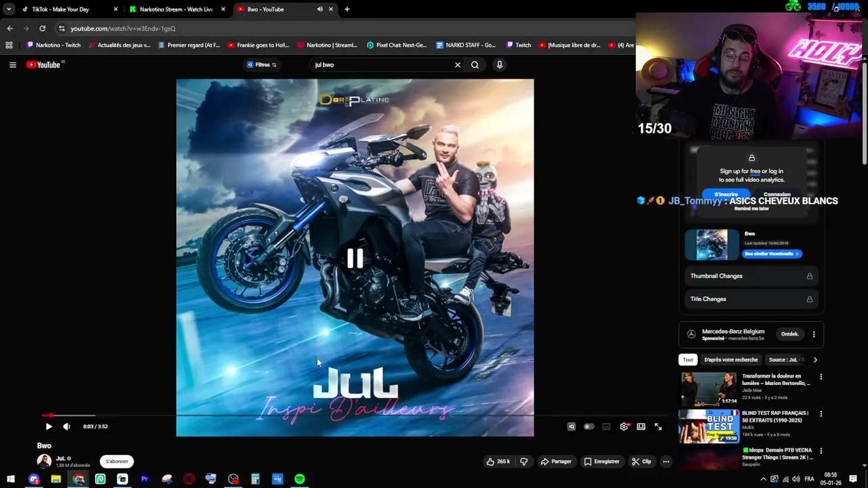Expand the Thumbnail Changes section
Image resolution: width=868 pixels, height=488 pixels.
point(751,276)
